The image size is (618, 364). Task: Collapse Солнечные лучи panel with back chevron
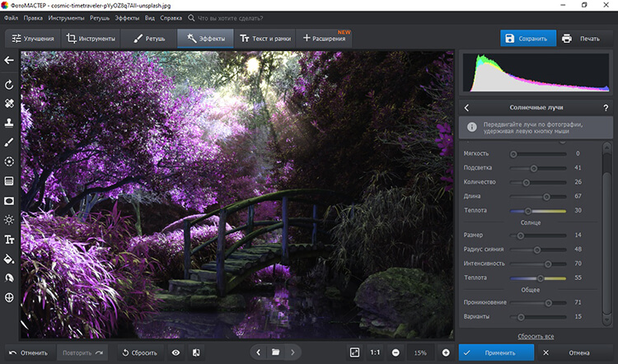[466, 108]
